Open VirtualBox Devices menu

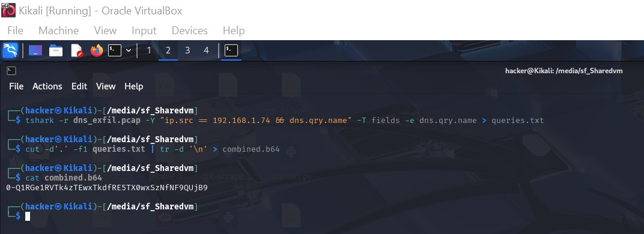click(x=190, y=31)
